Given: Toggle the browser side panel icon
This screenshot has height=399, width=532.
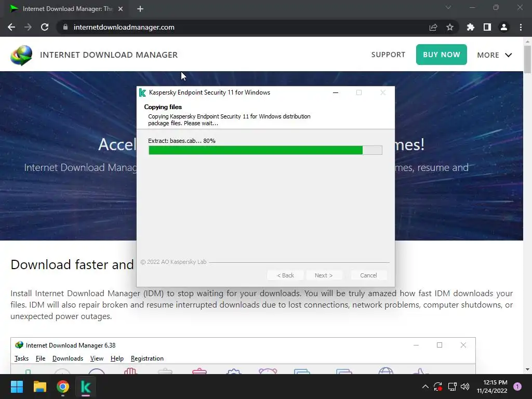Looking at the screenshot, I should tap(487, 27).
